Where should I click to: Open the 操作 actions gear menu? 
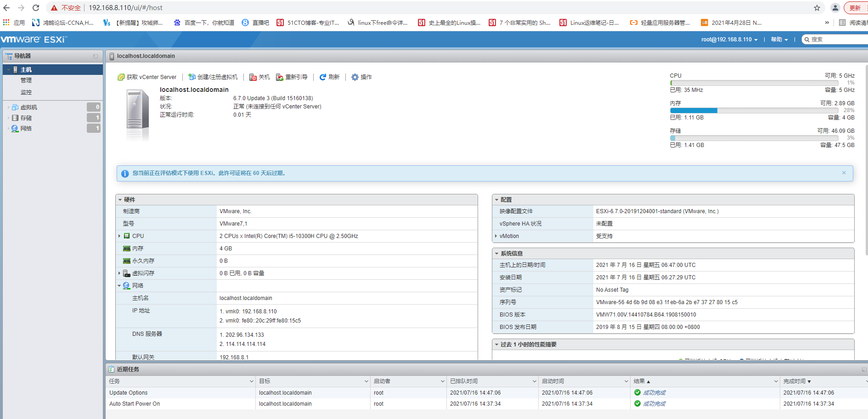point(361,77)
